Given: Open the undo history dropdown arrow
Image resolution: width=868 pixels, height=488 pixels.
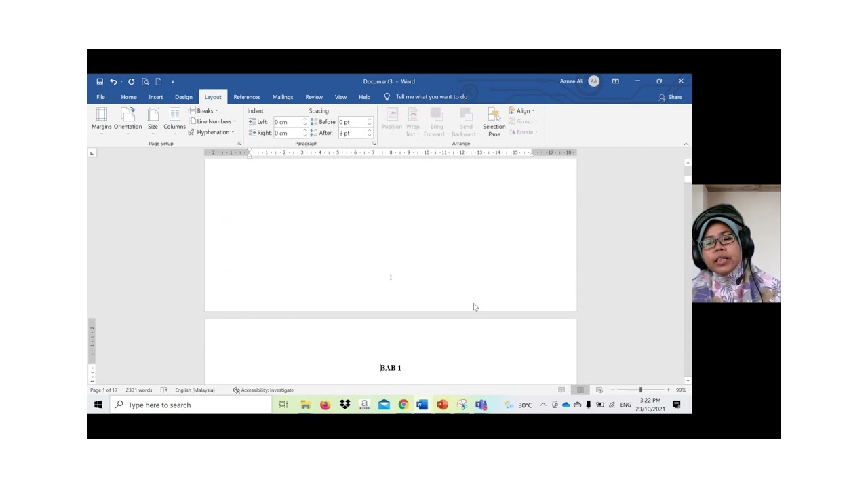Looking at the screenshot, I should click(121, 82).
